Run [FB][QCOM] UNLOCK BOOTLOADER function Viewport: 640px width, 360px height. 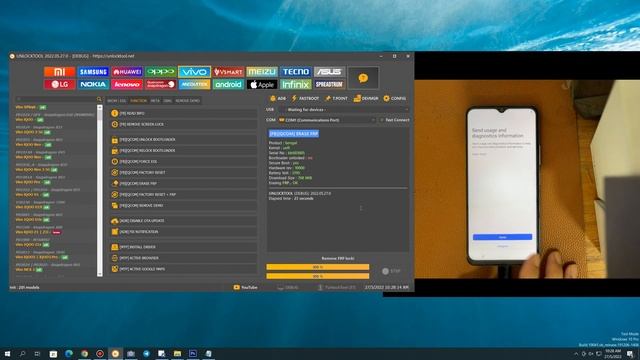(183, 140)
